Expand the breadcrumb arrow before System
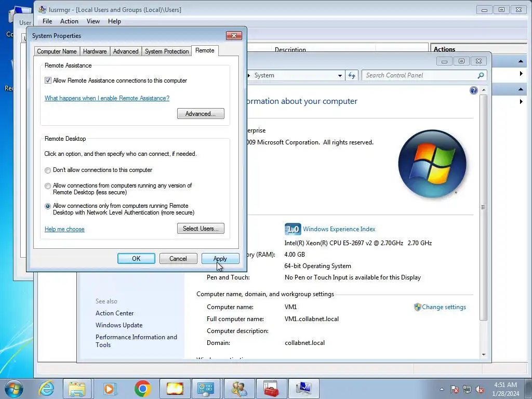The height and width of the screenshot is (399, 532). (x=249, y=75)
